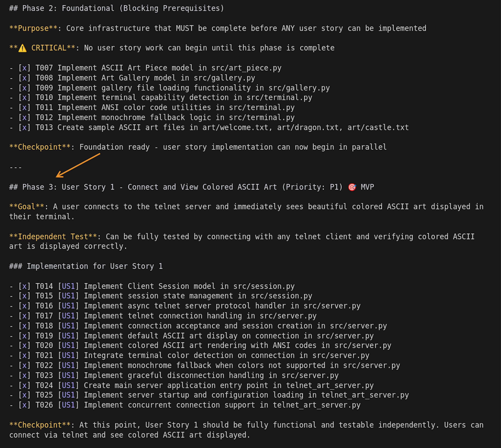Uncheck the T010 terminal capability detection checkbox
This screenshot has width=501, height=448.
(x=24, y=98)
